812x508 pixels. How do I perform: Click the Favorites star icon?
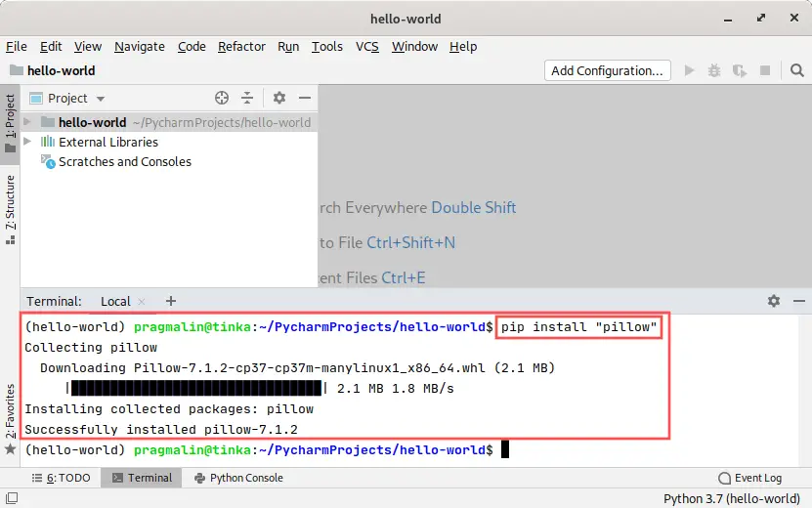10,449
